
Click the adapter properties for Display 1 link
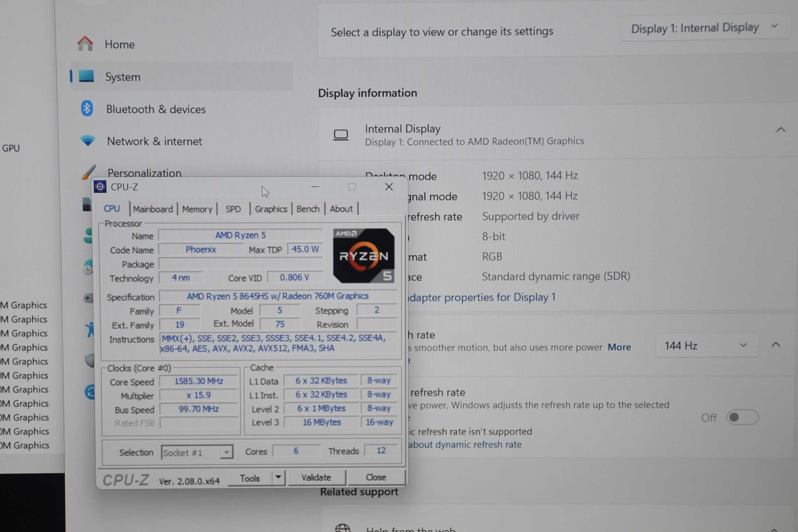tap(482, 297)
